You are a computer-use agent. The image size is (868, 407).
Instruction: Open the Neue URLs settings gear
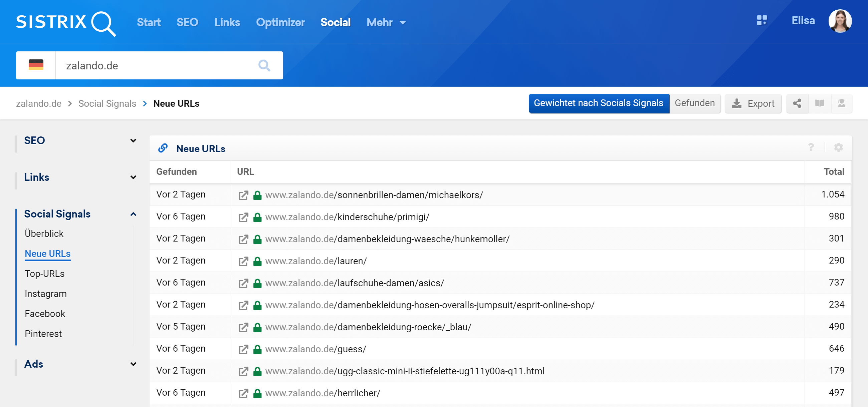[838, 147]
